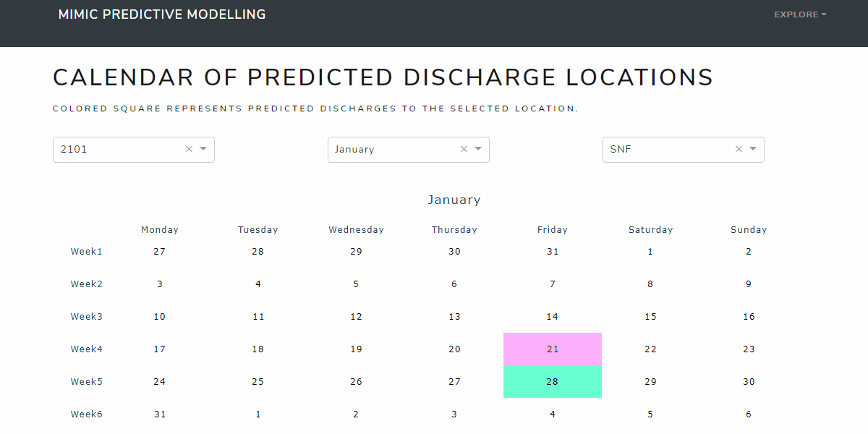
Task: Go to Mimic Predictive Modelling home
Action: [162, 14]
